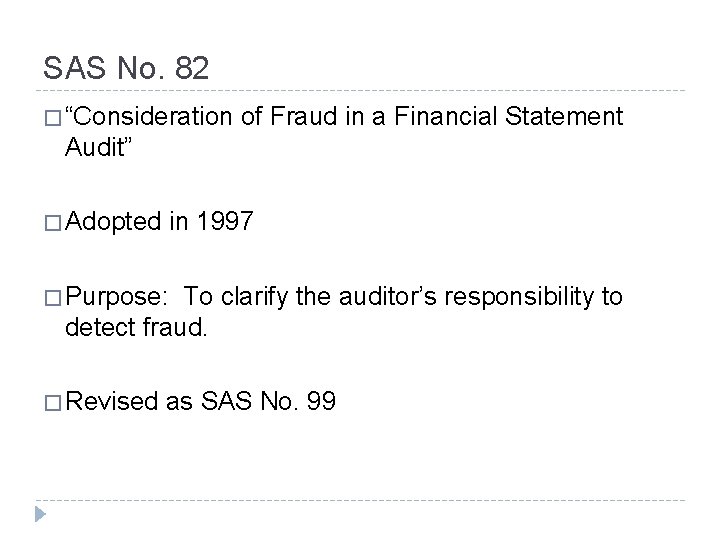Click the number "99" in the last bullet
This screenshot has height=540, width=720.
click(x=321, y=401)
